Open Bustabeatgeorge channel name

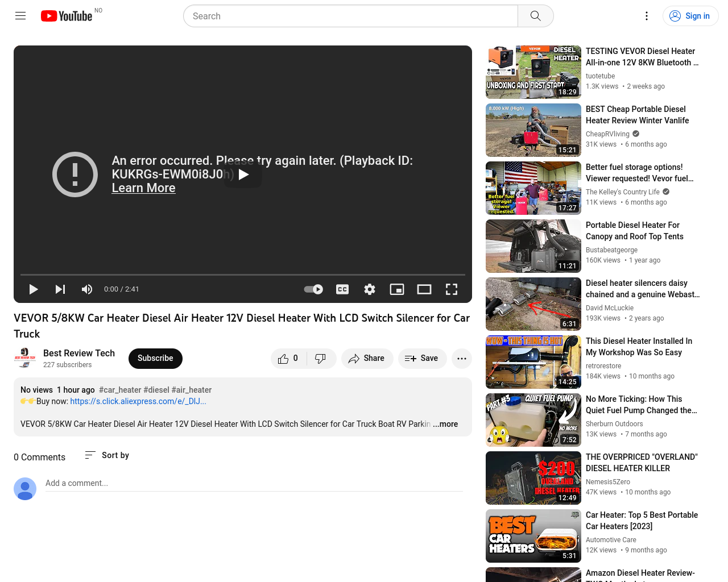(612, 250)
